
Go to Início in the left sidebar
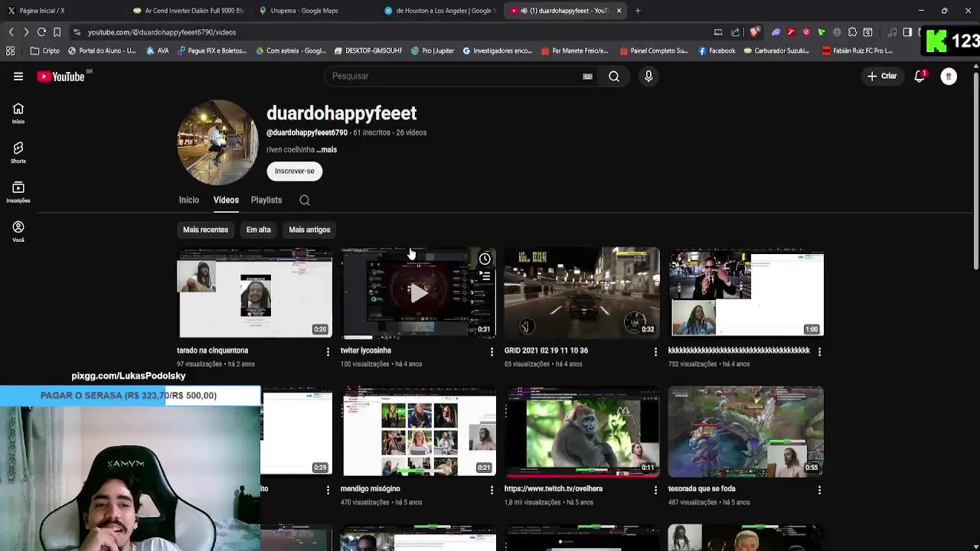tap(18, 113)
